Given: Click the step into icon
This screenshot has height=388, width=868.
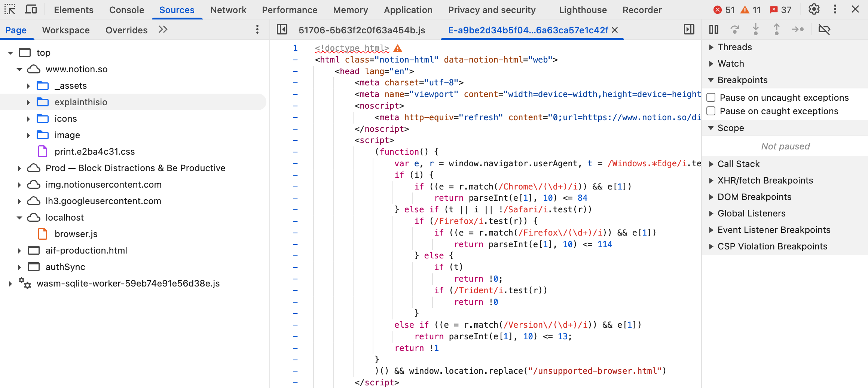Looking at the screenshot, I should tap(755, 29).
